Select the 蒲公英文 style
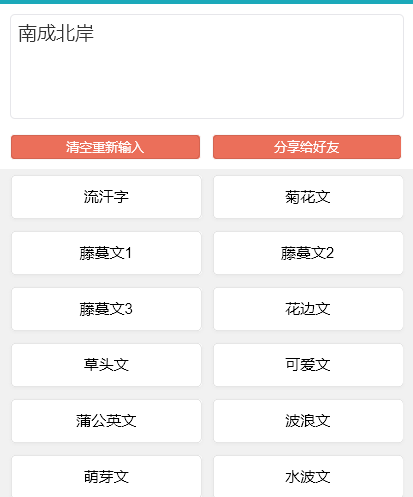Screen dimensions: 413x497 pyautogui.click(x=106, y=421)
